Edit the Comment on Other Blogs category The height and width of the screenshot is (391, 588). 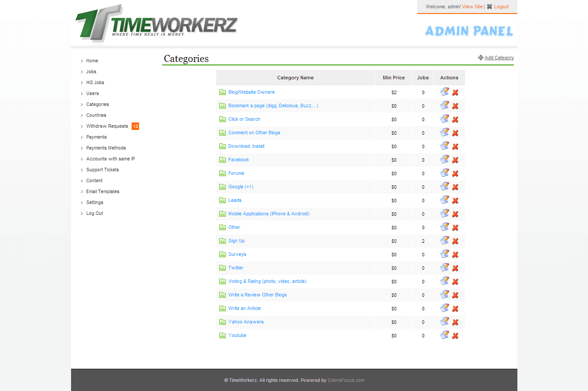[445, 133]
